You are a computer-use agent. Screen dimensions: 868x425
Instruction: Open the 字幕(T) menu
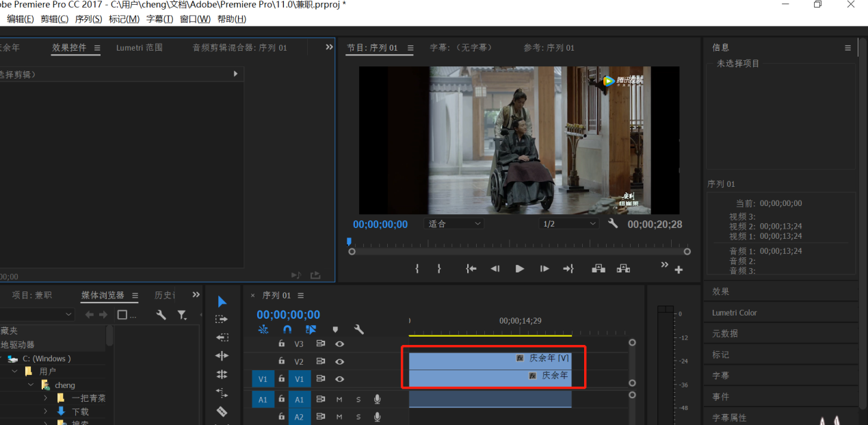click(x=160, y=19)
